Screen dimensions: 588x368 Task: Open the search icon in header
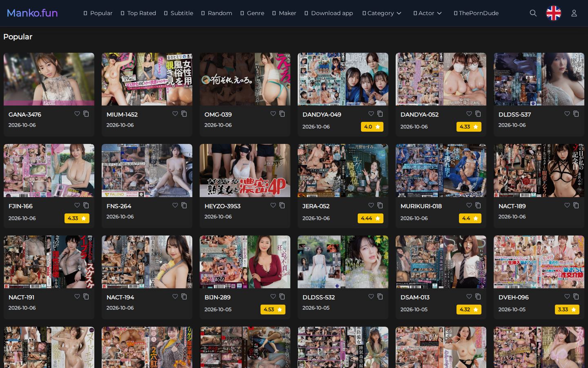pyautogui.click(x=533, y=13)
